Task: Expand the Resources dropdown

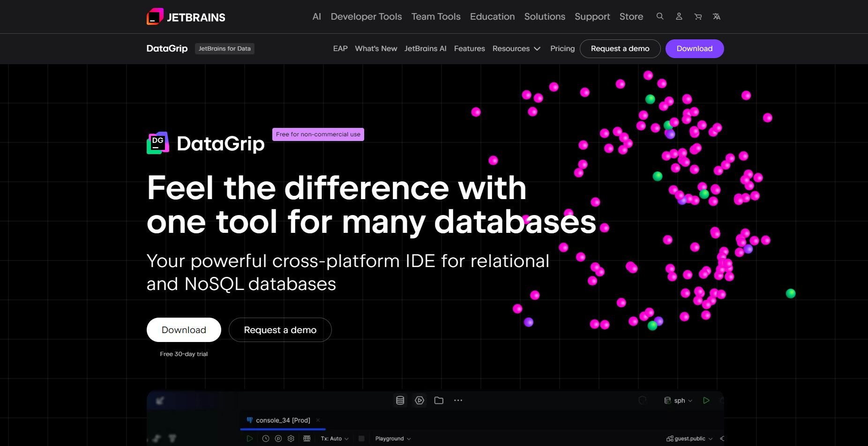Action: click(516, 48)
